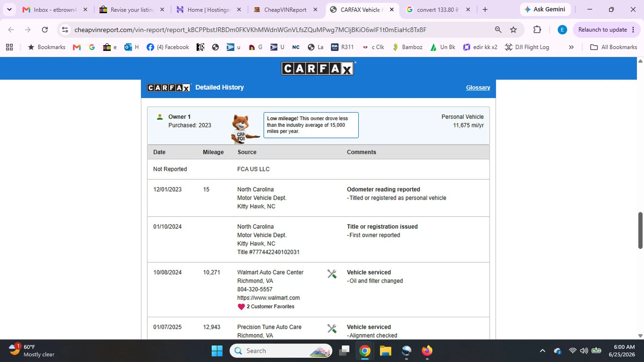
Task: Click the taskbar Search box
Action: tap(281, 350)
